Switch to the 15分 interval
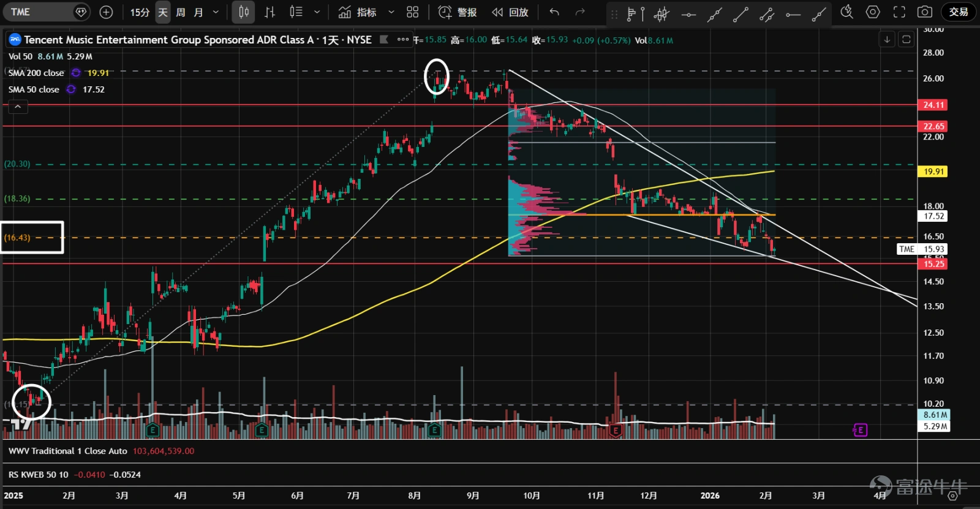The width and height of the screenshot is (980, 509). point(140,12)
